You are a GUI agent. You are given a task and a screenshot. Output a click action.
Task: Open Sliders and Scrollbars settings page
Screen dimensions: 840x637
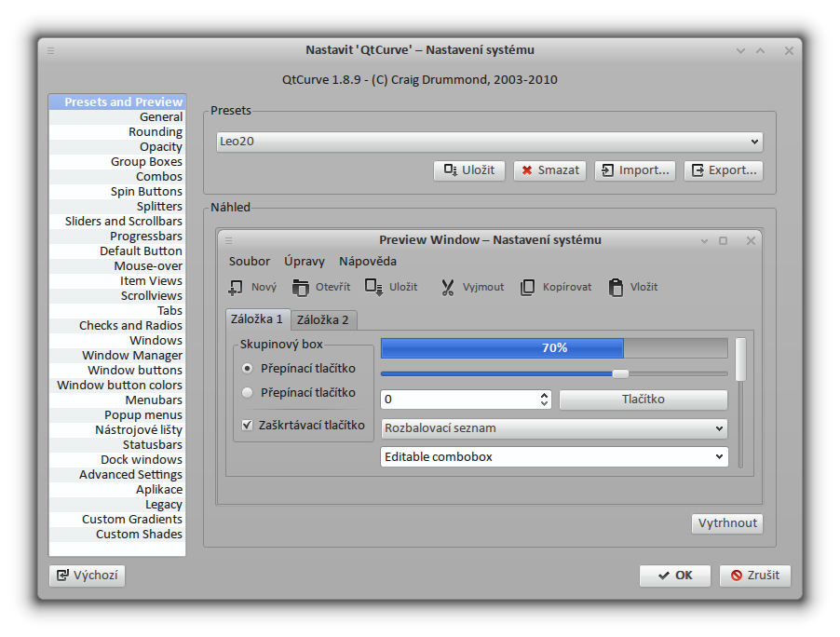tap(117, 222)
